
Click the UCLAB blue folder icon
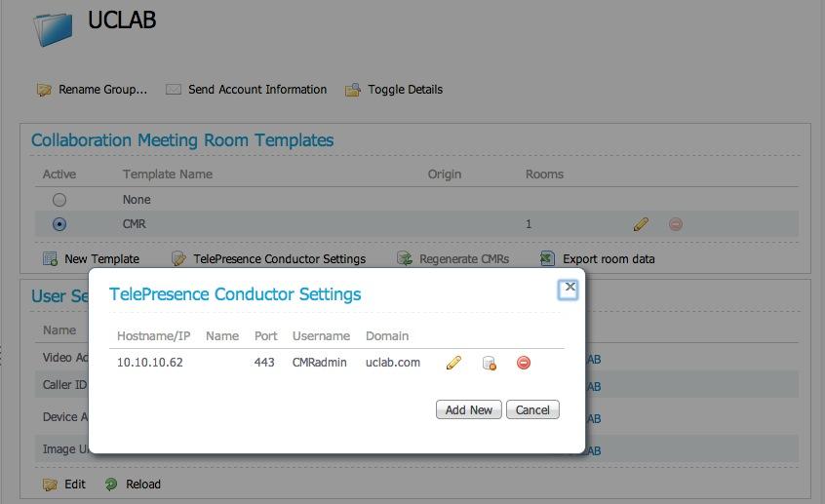(x=53, y=28)
